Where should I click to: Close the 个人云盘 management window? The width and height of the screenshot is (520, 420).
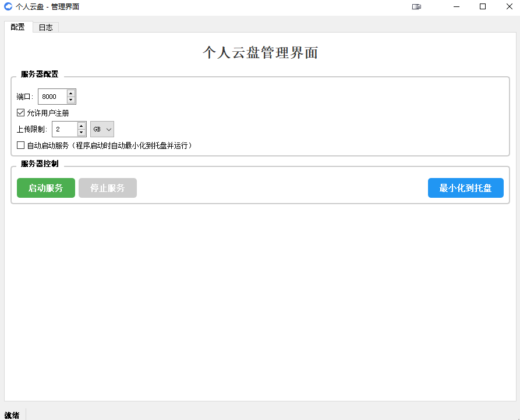pos(509,7)
